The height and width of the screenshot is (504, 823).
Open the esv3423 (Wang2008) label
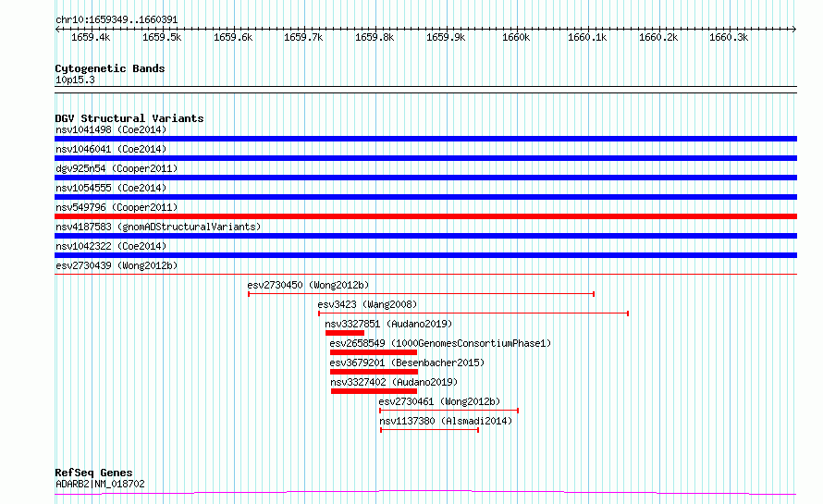367,304
